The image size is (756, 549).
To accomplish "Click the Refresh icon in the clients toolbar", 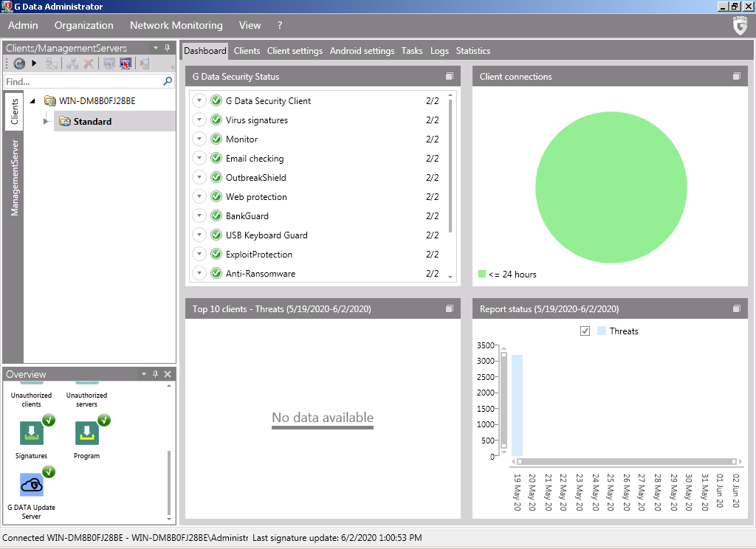I will pos(19,64).
